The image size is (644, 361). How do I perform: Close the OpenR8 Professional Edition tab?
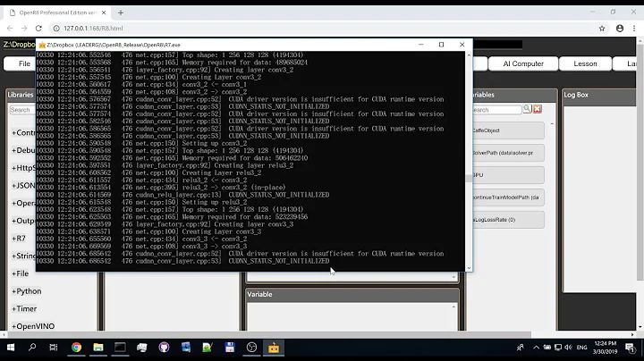pyautogui.click(x=104, y=13)
